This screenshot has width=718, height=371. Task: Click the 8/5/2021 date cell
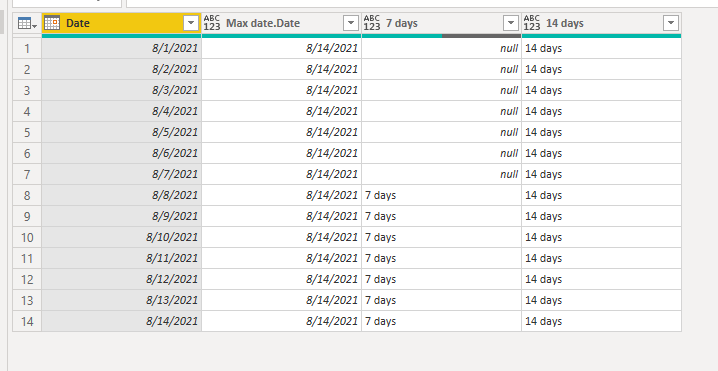tap(121, 132)
